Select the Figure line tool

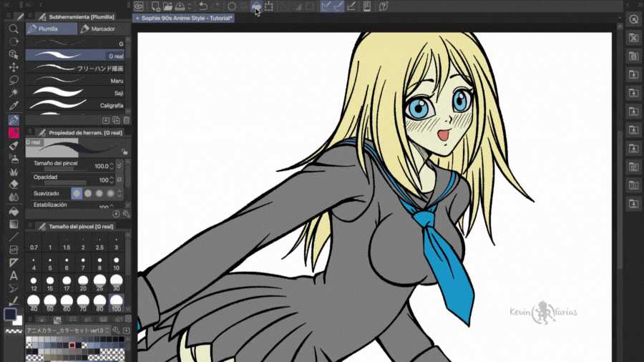14,237
